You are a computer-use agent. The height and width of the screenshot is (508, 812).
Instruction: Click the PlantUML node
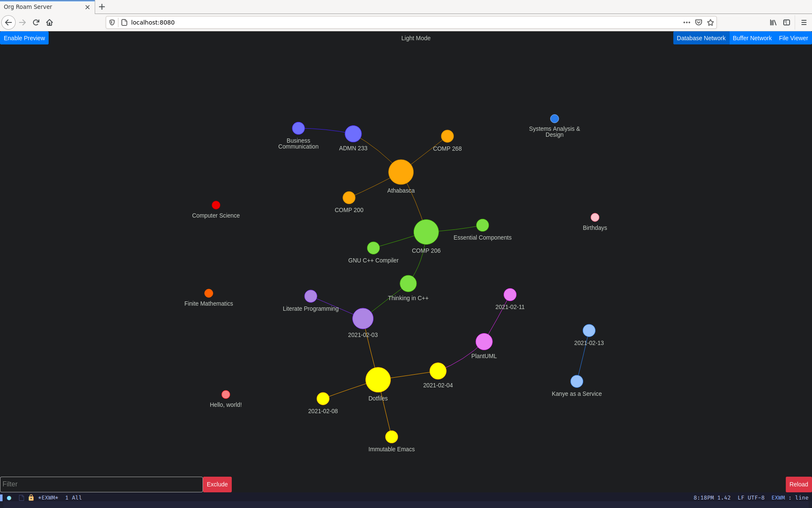click(x=485, y=341)
